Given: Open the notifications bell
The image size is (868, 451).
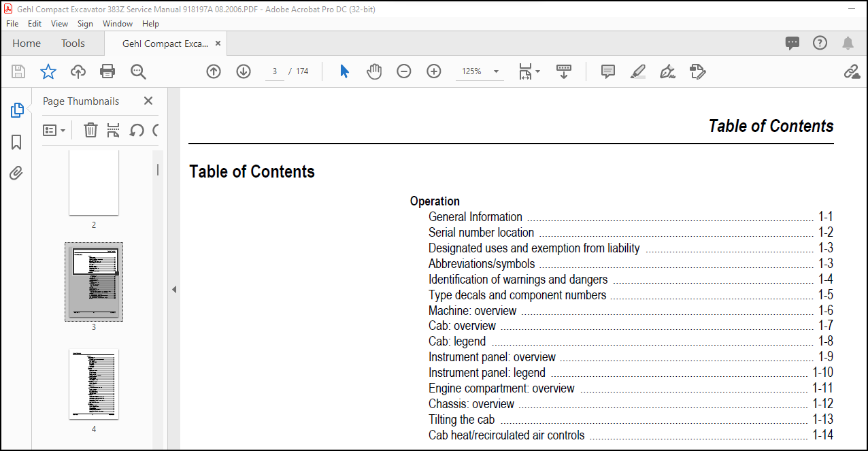Looking at the screenshot, I should tap(848, 43).
